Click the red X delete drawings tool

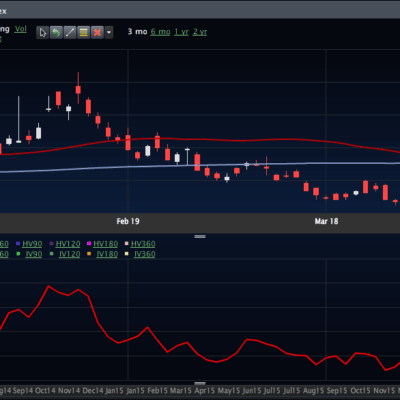(97, 32)
